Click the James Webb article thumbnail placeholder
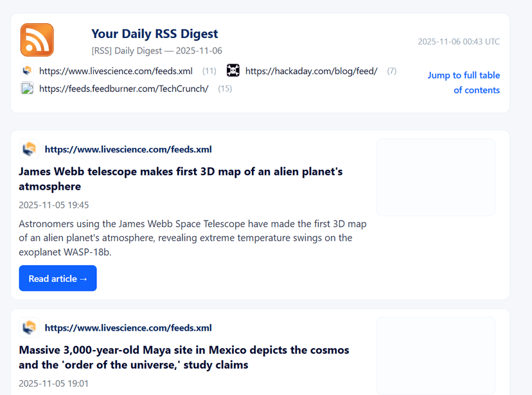 click(x=435, y=177)
